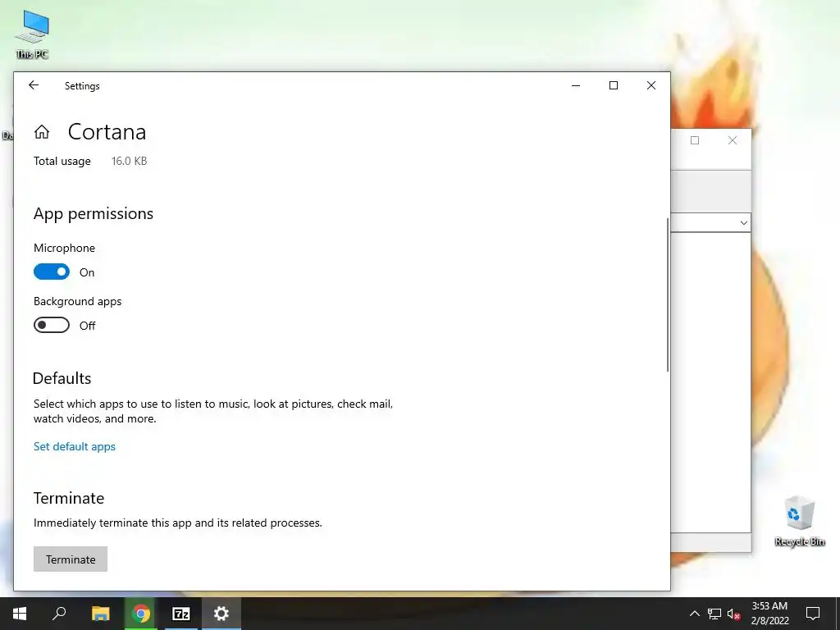Enable the Background apps toggle

tap(52, 325)
